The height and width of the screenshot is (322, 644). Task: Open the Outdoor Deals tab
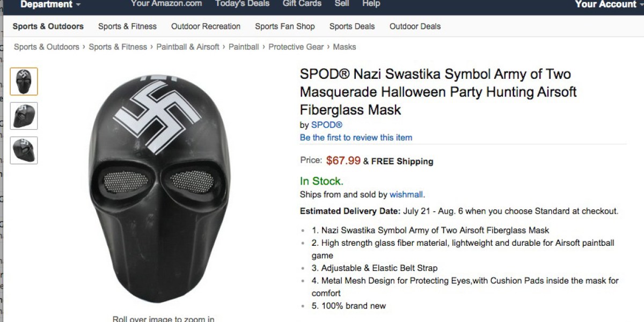click(x=415, y=26)
